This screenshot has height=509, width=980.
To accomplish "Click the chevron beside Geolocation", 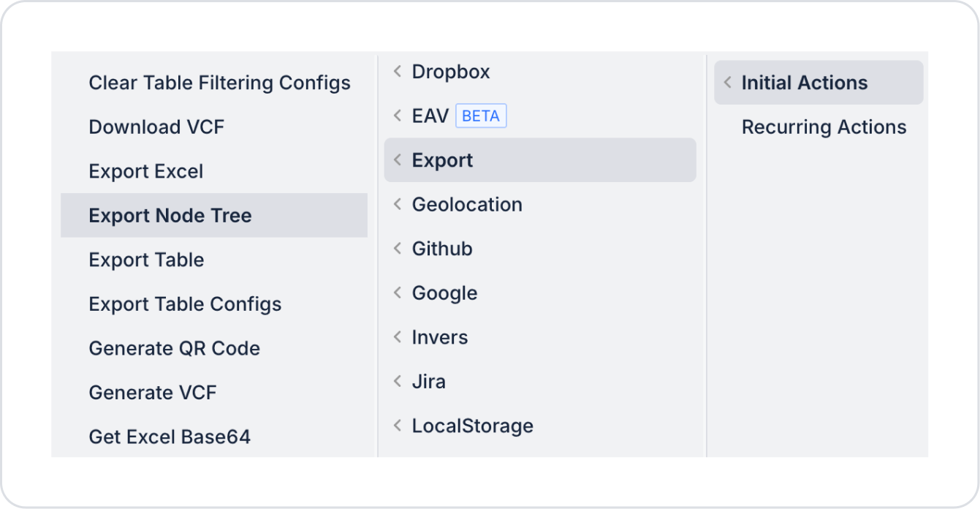I will pyautogui.click(x=398, y=204).
